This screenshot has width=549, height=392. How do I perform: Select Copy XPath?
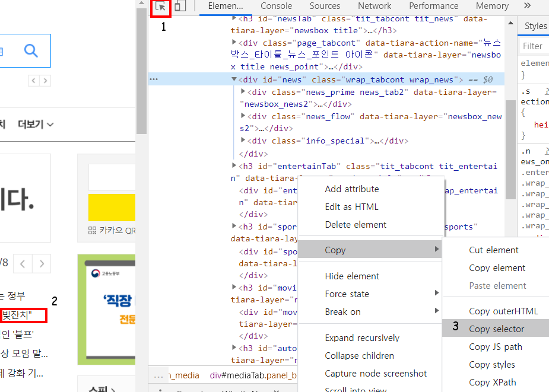(492, 383)
